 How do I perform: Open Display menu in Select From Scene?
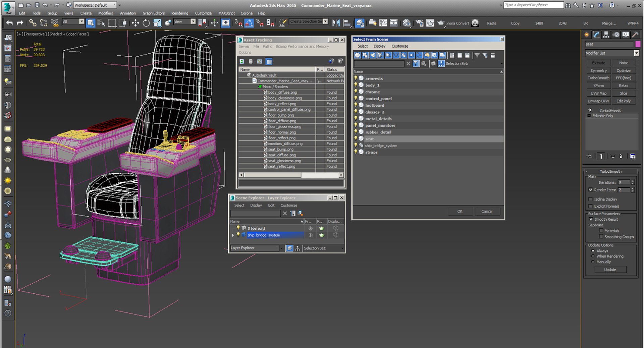coord(379,46)
